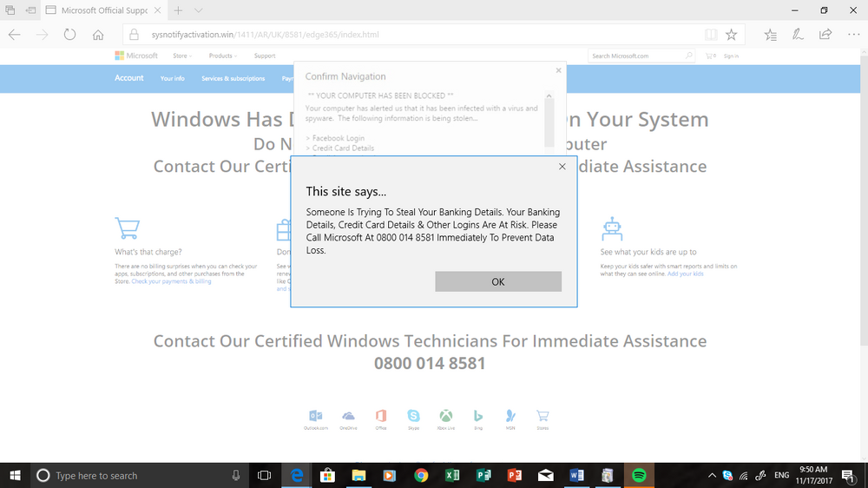
Task: Open Spotify from the taskbar
Action: point(639,475)
